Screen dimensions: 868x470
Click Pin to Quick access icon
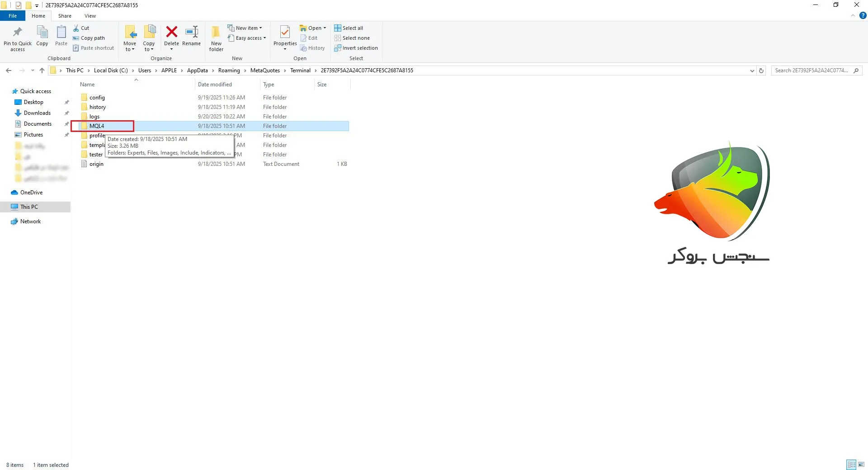(18, 33)
